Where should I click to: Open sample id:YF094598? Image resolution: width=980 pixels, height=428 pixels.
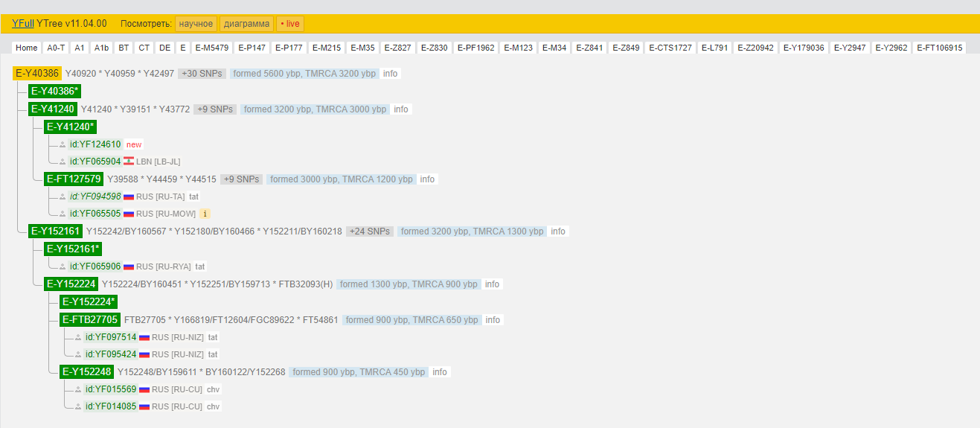95,197
